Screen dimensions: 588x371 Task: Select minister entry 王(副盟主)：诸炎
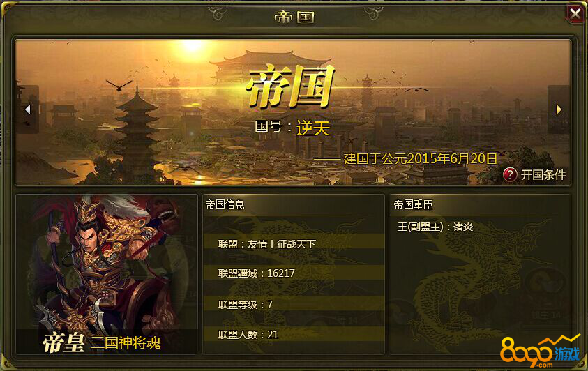(435, 227)
